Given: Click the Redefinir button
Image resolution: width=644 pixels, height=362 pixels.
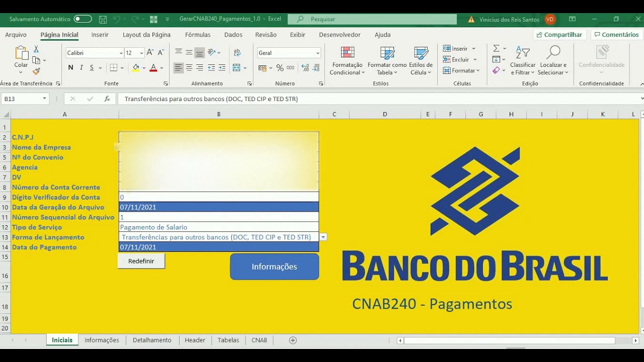Looking at the screenshot, I should pyautogui.click(x=141, y=261).
